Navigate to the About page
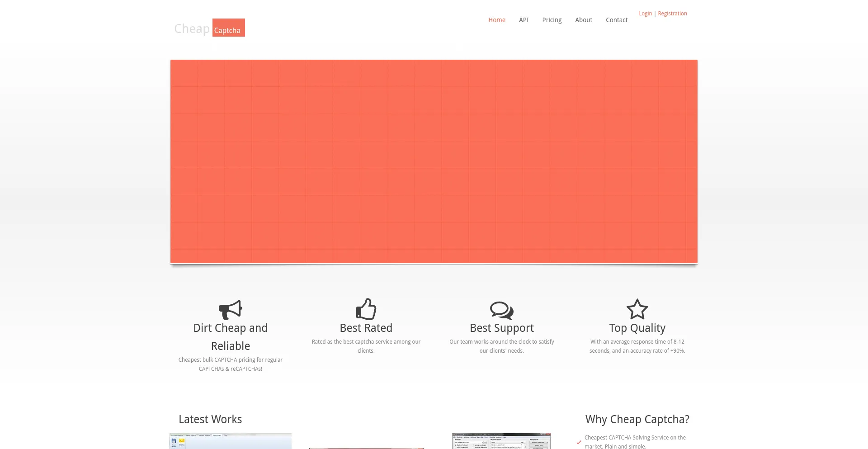The height and width of the screenshot is (449, 868). coord(583,20)
